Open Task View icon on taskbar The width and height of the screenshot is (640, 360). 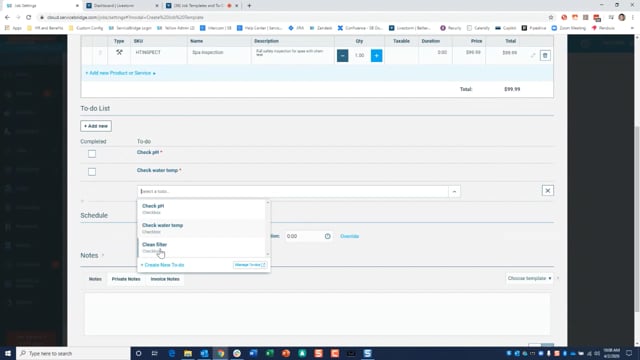tap(155, 353)
